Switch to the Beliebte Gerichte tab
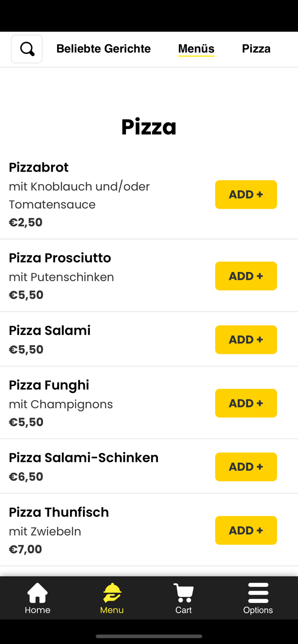The height and width of the screenshot is (644, 298). click(x=103, y=49)
